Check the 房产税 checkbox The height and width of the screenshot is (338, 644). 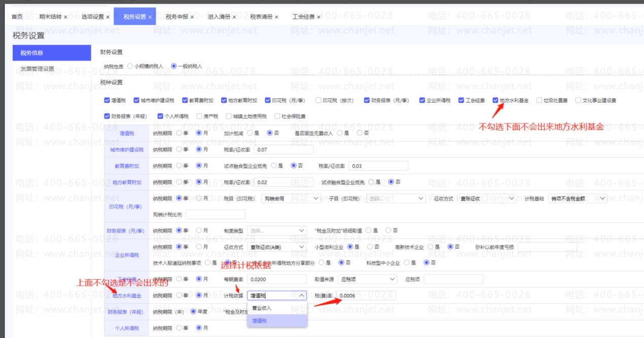point(199,116)
